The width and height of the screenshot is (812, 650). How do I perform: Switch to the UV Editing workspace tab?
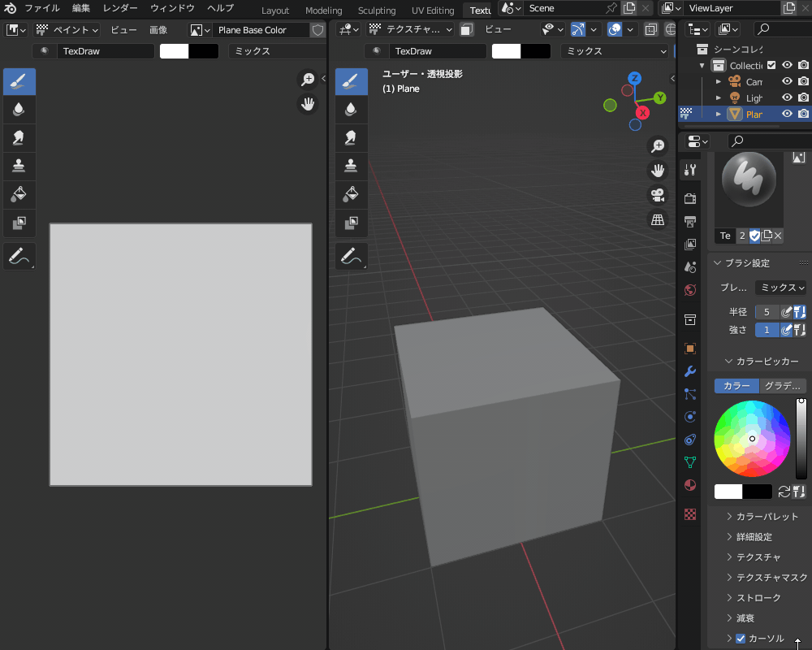coord(432,10)
